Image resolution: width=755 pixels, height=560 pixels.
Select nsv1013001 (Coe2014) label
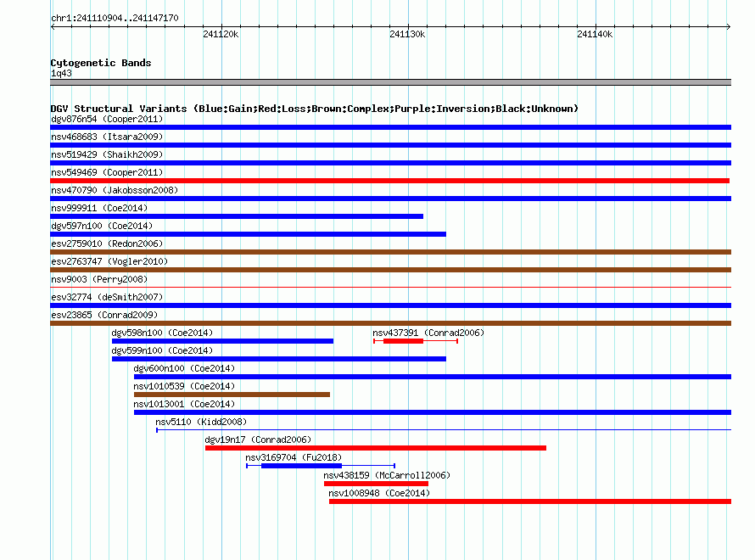point(184,404)
